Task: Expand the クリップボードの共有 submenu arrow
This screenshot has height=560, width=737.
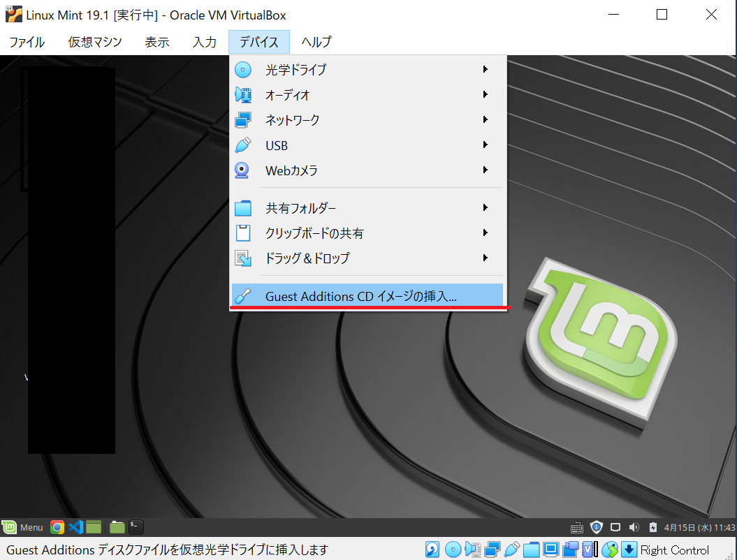Action: (486, 233)
